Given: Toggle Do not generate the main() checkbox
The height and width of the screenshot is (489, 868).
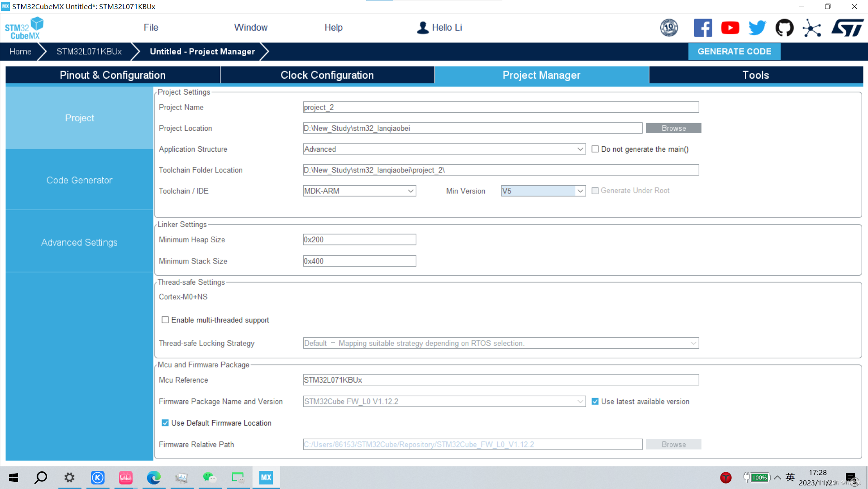Looking at the screenshot, I should click(595, 149).
